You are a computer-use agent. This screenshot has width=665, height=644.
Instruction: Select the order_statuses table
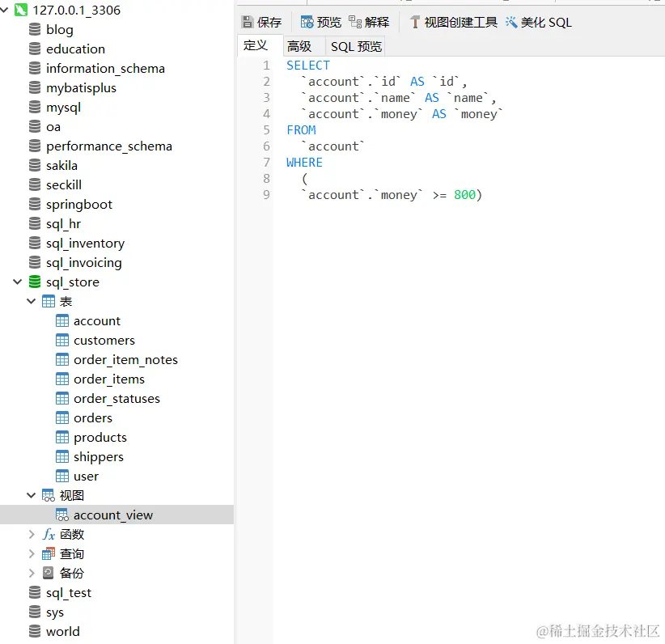point(116,398)
